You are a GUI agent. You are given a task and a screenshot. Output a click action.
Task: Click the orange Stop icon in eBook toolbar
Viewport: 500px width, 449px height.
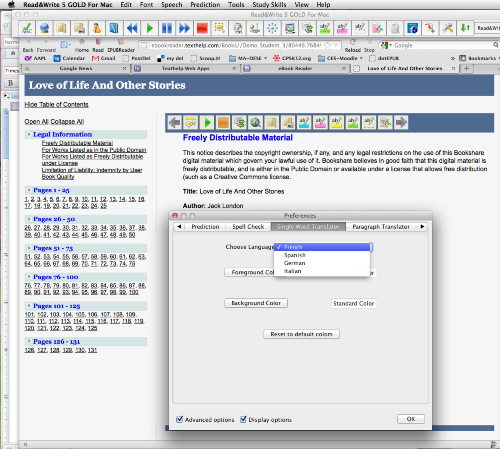click(x=223, y=122)
